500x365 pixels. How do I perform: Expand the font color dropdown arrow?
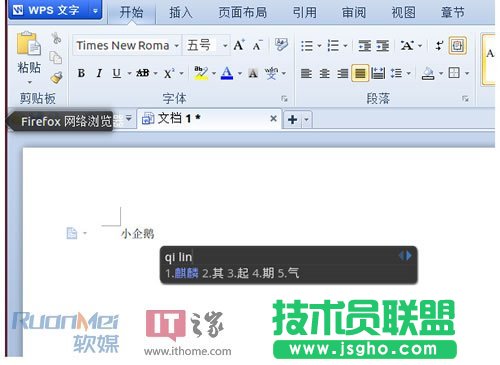click(240, 73)
